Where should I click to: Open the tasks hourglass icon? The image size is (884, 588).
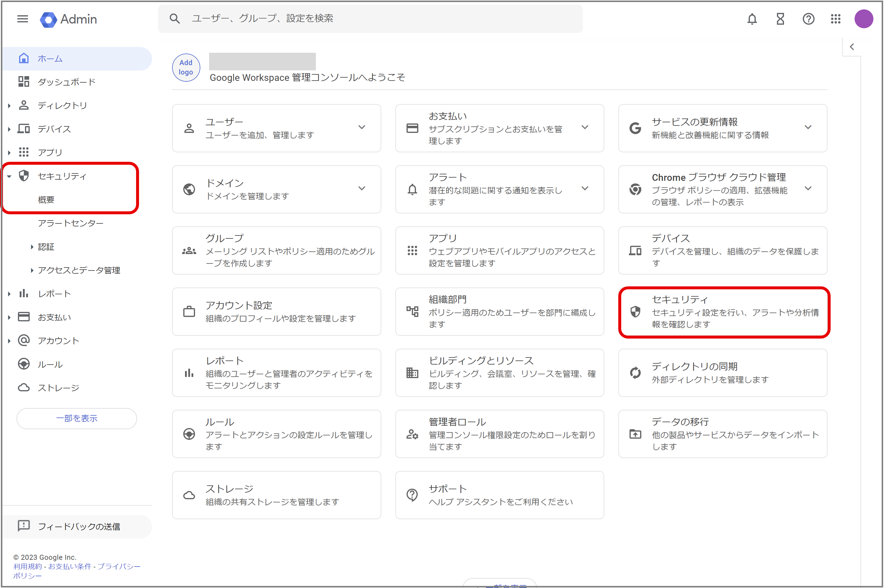click(780, 19)
